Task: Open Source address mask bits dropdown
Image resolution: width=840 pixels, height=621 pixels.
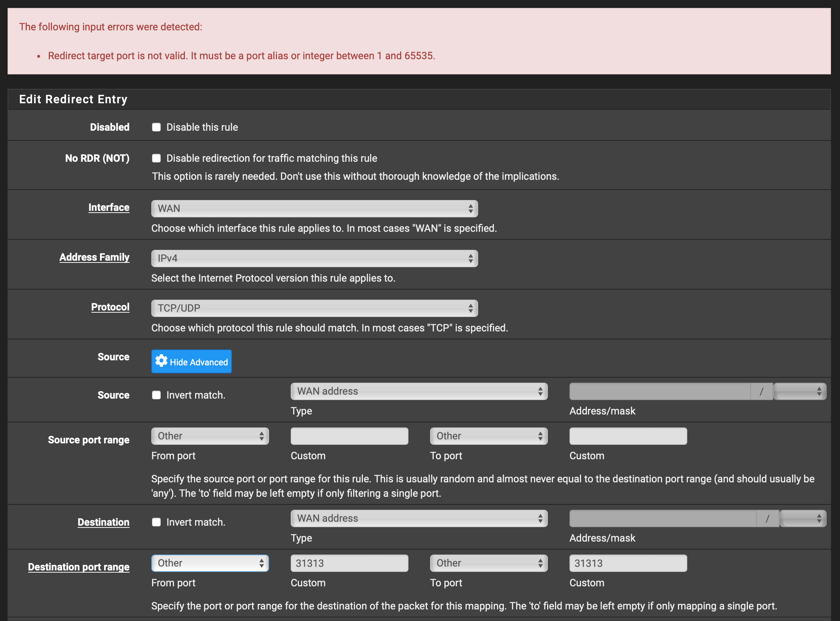Action: coord(800,391)
